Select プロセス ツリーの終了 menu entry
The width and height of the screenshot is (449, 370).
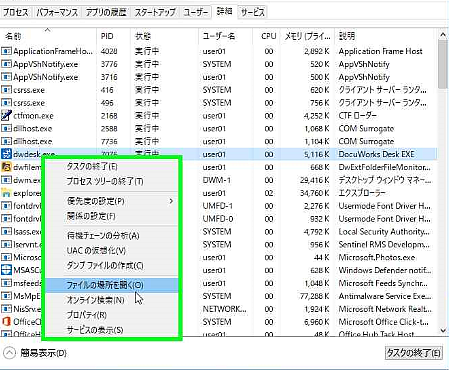(105, 181)
